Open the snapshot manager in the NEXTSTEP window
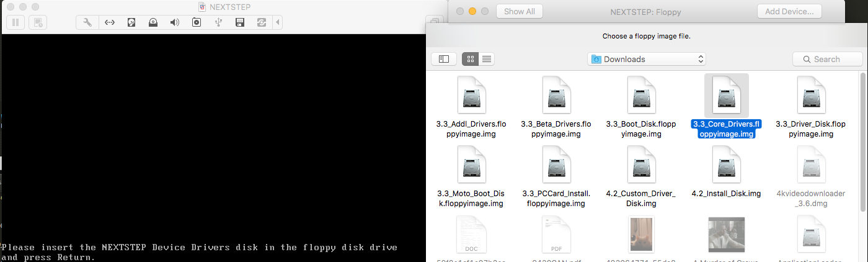868x262 pixels. (x=38, y=22)
